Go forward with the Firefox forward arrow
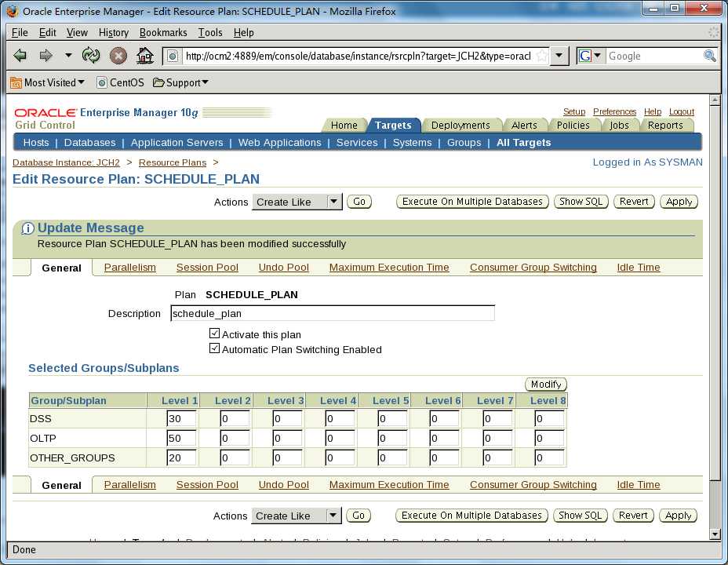 pos(45,56)
